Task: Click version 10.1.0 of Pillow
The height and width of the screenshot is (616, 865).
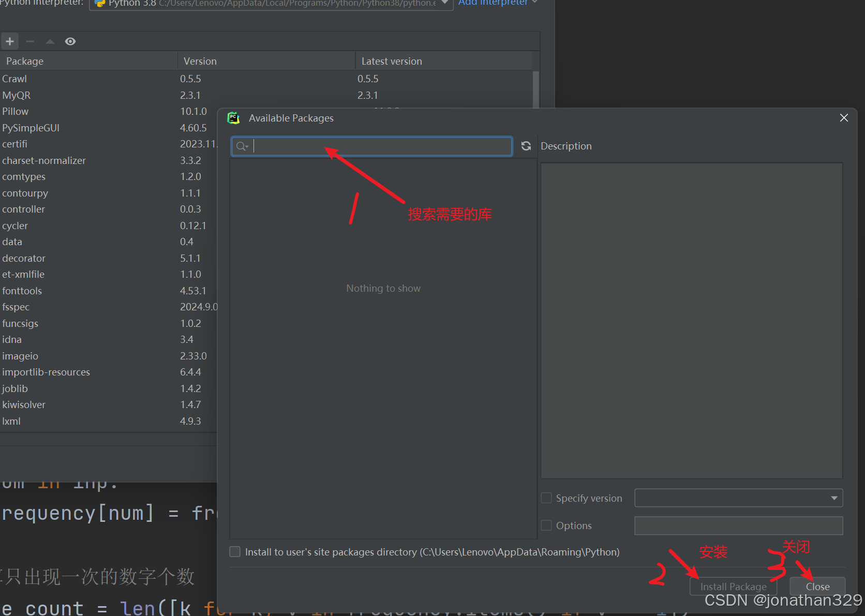Action: click(x=193, y=111)
